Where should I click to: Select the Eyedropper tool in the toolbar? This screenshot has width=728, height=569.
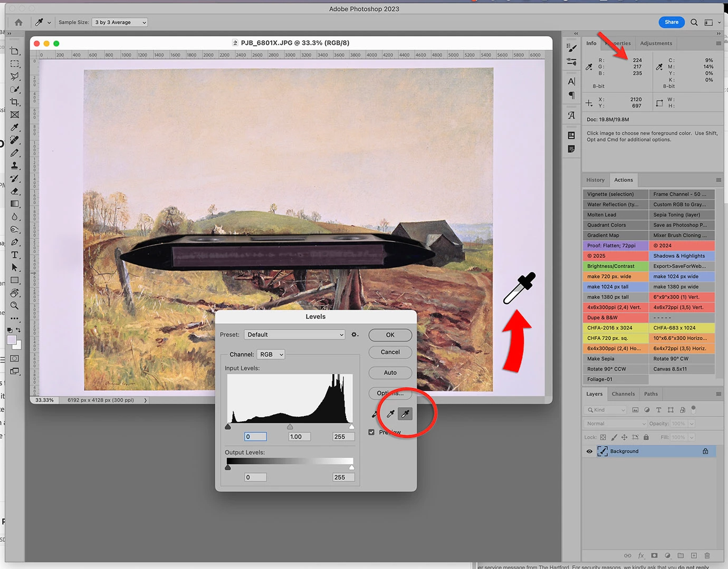15,127
